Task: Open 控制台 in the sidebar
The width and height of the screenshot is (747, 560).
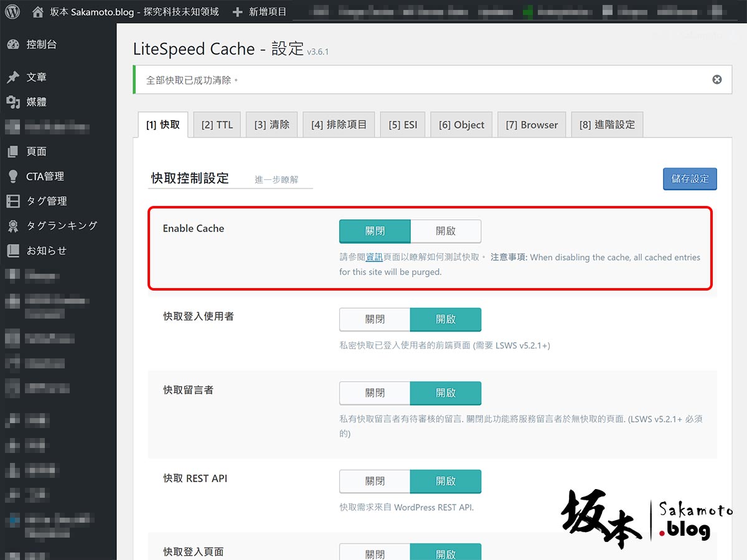Action: pos(42,44)
